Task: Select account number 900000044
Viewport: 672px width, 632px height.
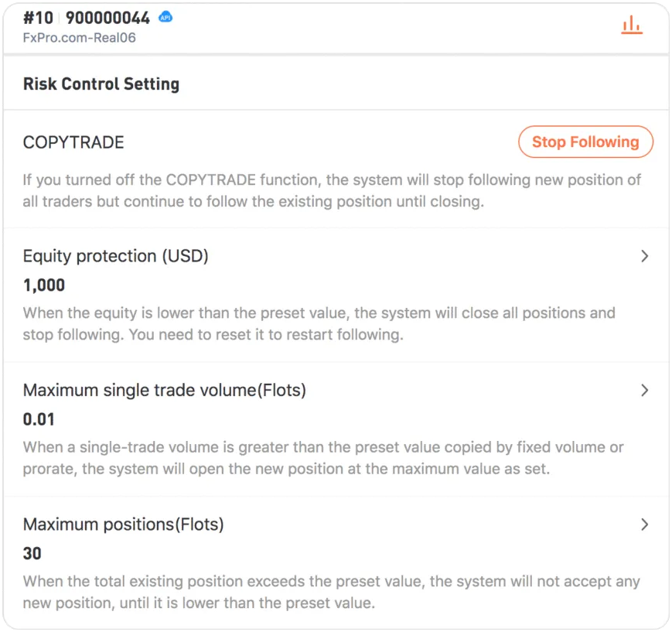Action: click(x=107, y=18)
